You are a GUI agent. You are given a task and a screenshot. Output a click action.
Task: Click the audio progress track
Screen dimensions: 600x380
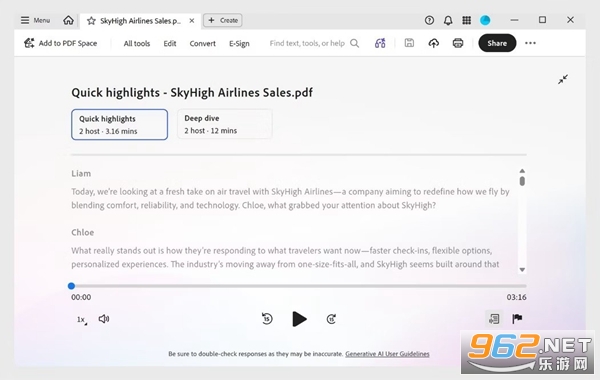[299, 286]
